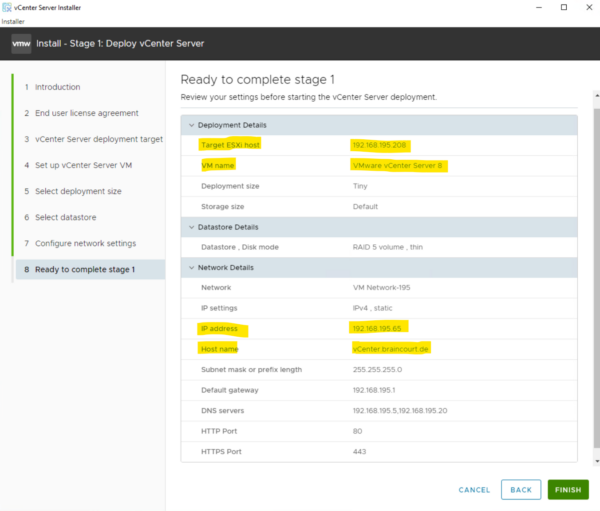This screenshot has width=600, height=511.
Task: Click the Host name label
Action: [x=220, y=349]
